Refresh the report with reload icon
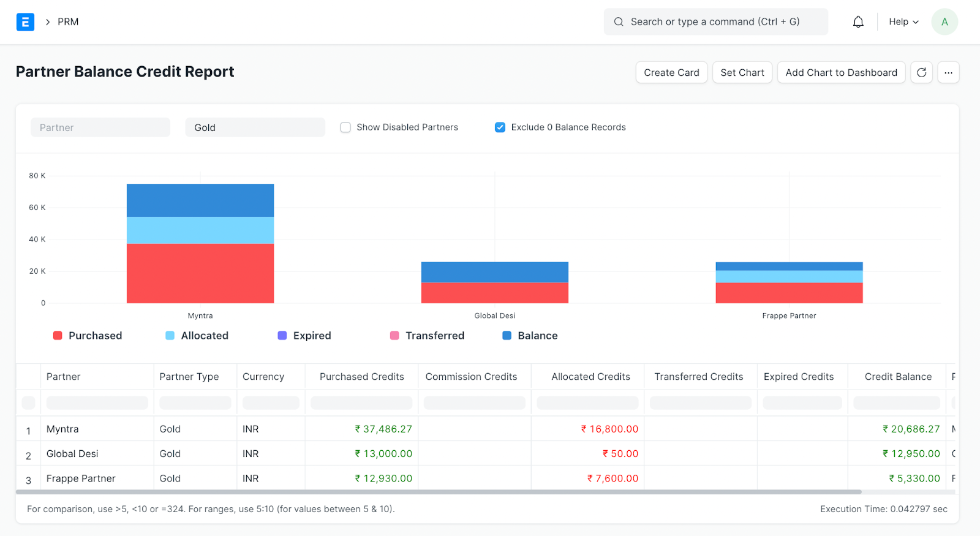 921,72
